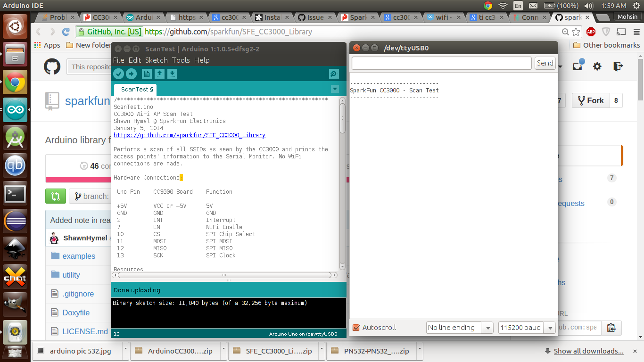The image size is (644, 362).
Task: Open the SFE_CC3000_Library GitHub link in code
Action: (x=190, y=135)
